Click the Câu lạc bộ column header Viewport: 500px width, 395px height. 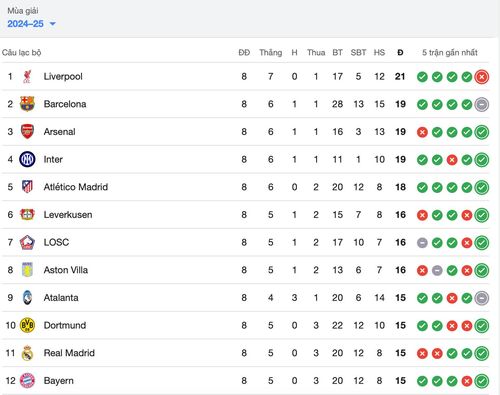22,53
